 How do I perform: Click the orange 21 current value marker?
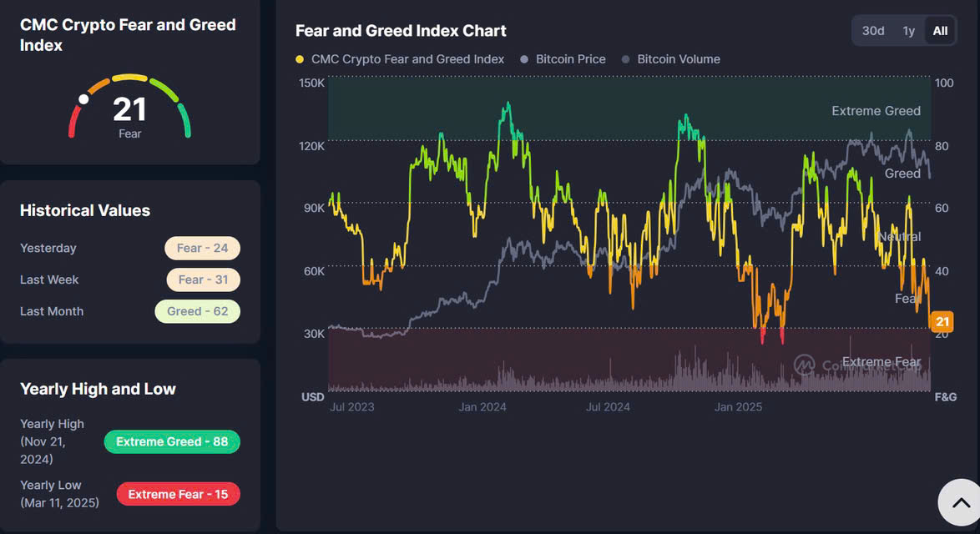click(x=942, y=322)
